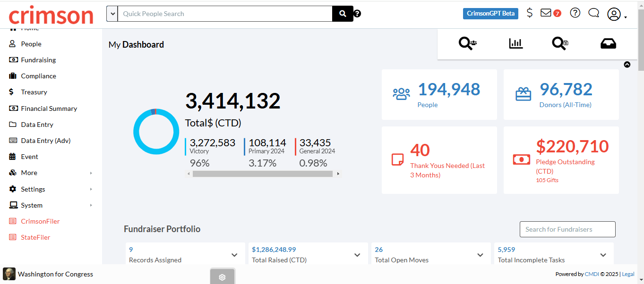644x284 pixels.
Task: Click the 108,114 Primary 2024 total
Action: (267, 143)
